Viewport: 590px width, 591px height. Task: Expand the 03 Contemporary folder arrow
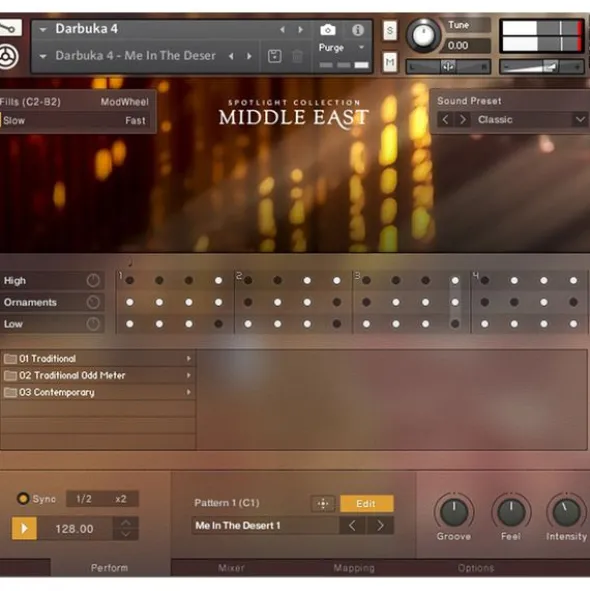tap(188, 392)
